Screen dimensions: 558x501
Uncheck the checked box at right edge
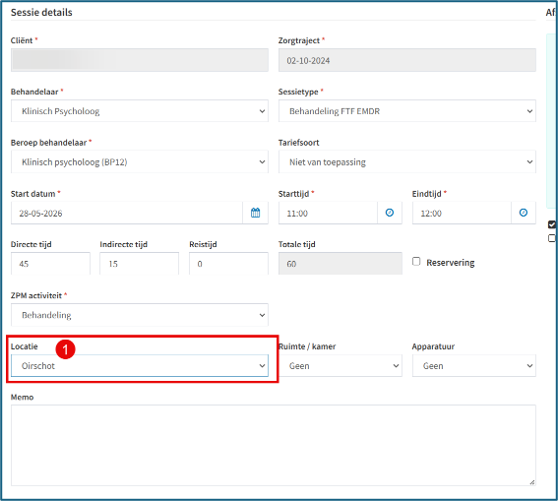pyautogui.click(x=552, y=224)
